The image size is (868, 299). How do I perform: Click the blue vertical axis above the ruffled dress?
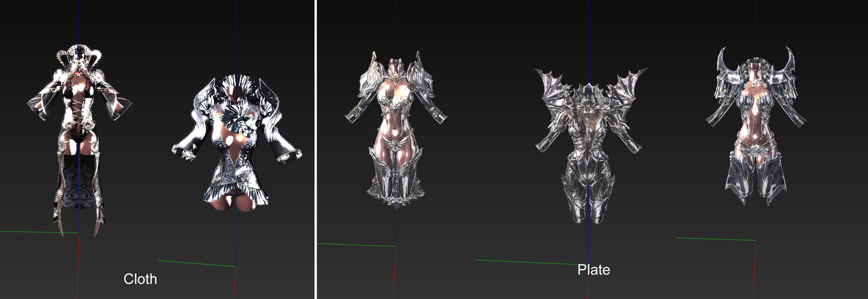click(236, 37)
